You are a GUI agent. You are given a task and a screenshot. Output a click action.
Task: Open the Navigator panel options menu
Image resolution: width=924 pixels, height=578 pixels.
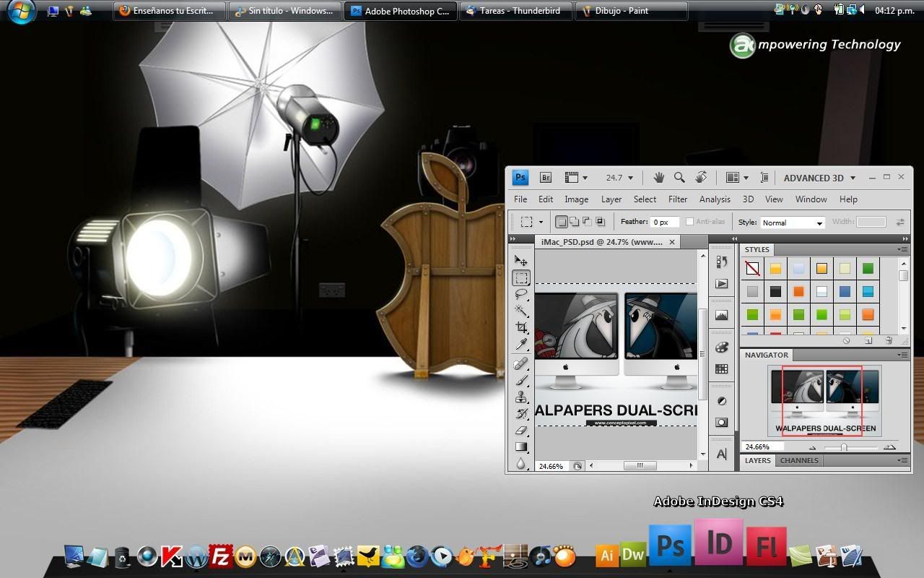click(902, 355)
